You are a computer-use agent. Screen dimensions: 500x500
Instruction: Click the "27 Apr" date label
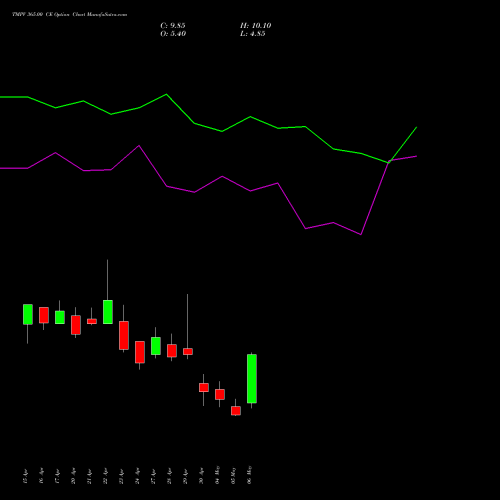click(153, 476)
